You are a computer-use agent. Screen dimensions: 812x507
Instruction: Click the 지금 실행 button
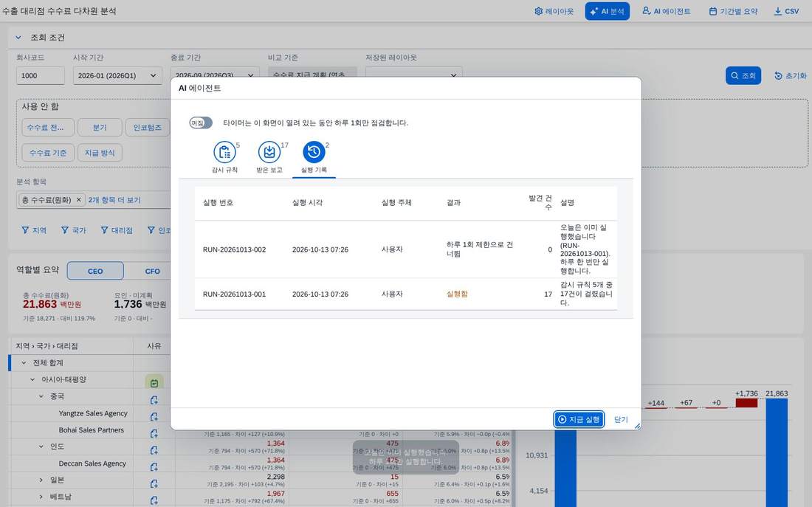tap(579, 419)
